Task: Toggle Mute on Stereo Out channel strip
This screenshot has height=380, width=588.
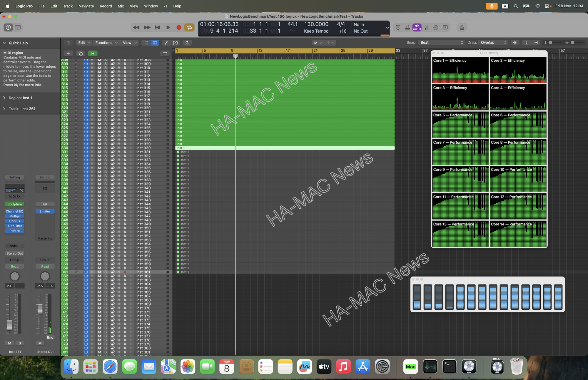Action: 40,343
